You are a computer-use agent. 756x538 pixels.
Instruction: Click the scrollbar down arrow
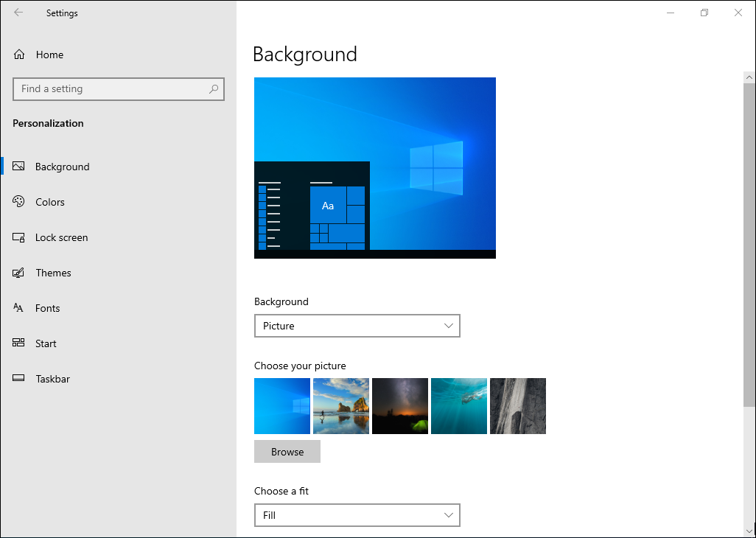pos(749,531)
